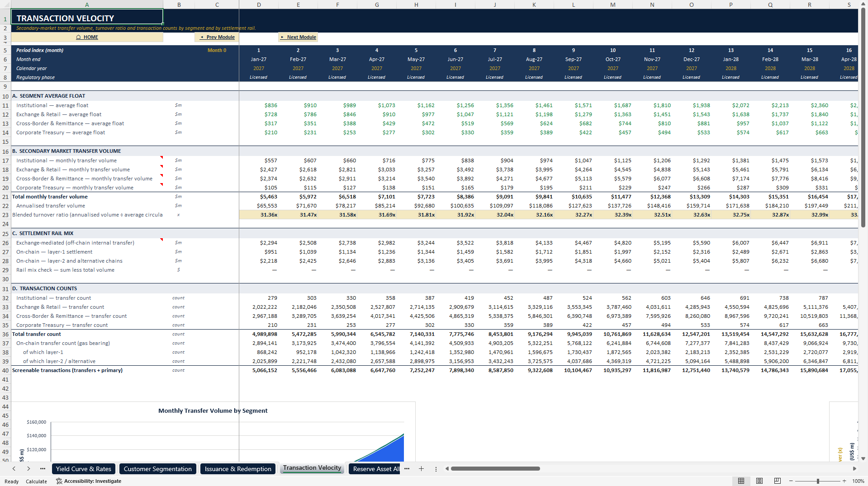Open Issuance & Redemption sheet

pos(238,469)
